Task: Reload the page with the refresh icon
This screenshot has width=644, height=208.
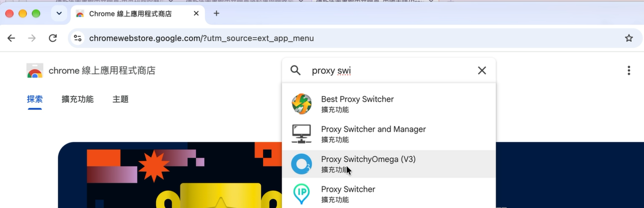Action: click(53, 38)
